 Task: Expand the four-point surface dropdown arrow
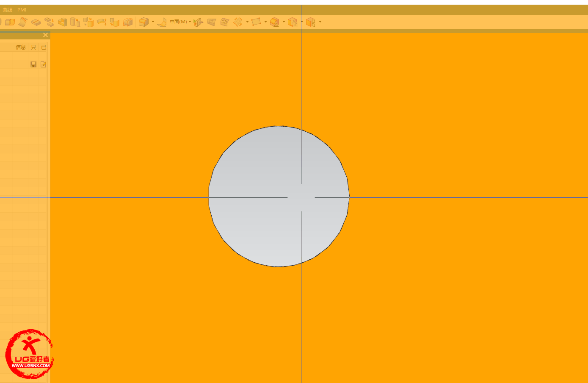point(265,22)
